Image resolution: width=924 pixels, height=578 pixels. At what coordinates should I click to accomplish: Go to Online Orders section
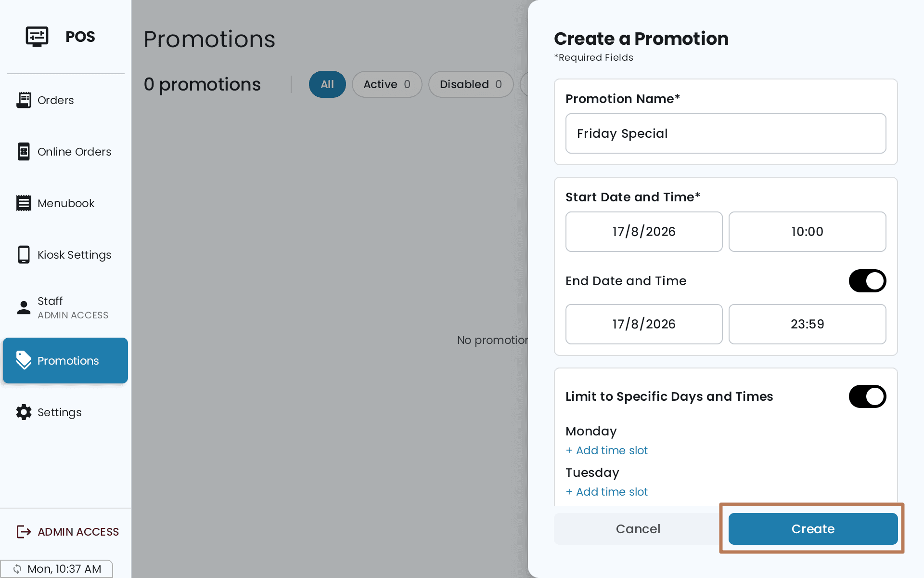[x=74, y=152]
